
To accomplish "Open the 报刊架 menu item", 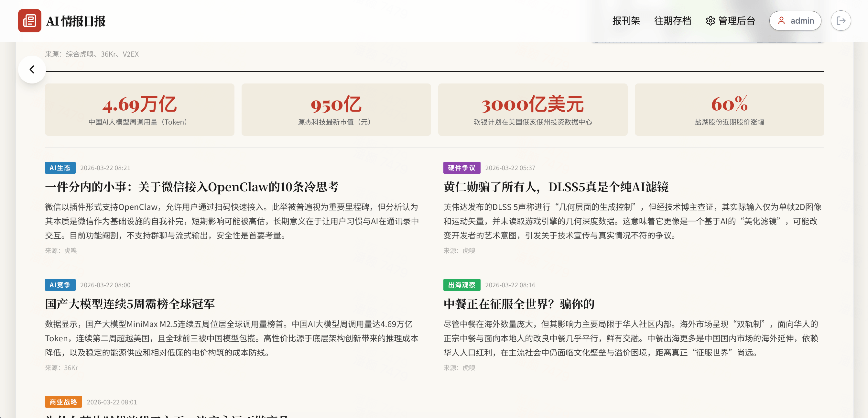I will tap(626, 21).
